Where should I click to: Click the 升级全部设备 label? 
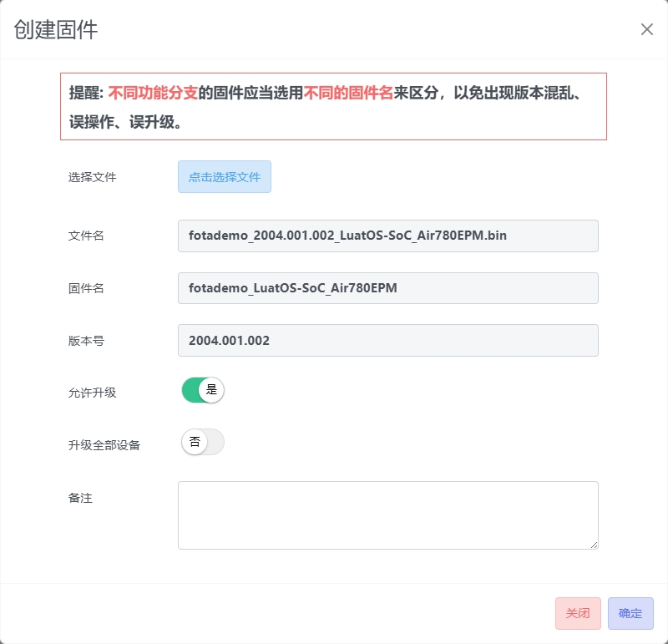click(x=104, y=445)
